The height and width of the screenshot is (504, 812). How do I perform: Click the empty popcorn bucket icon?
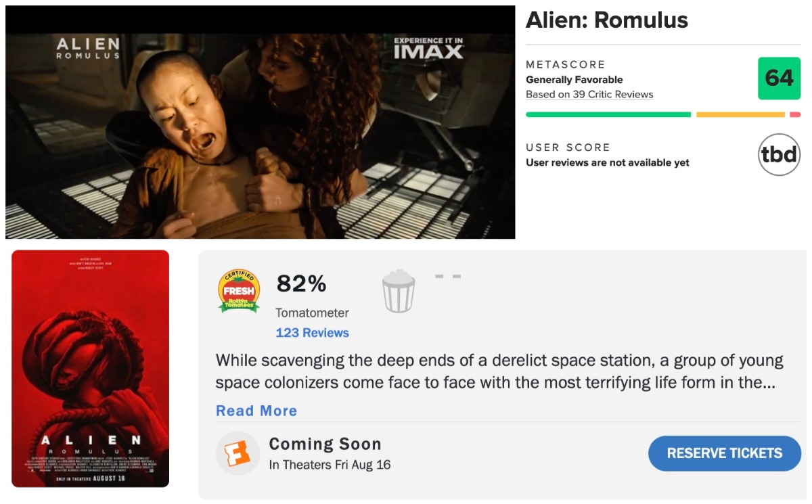[399, 291]
